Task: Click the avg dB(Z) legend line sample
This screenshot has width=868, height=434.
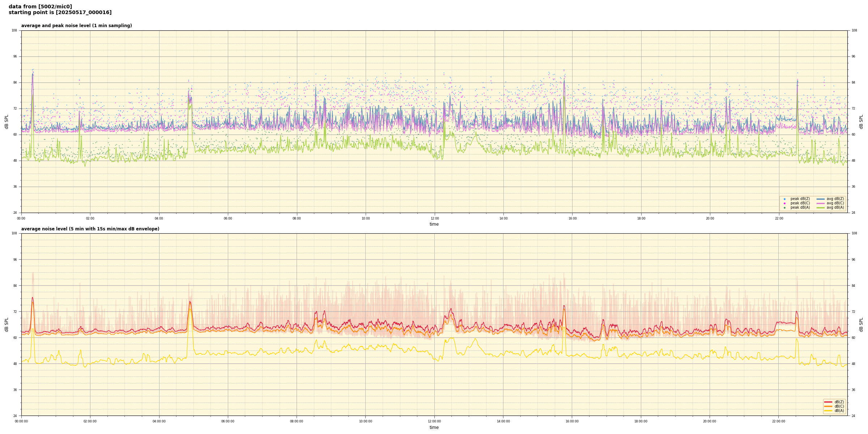Action: tap(821, 199)
